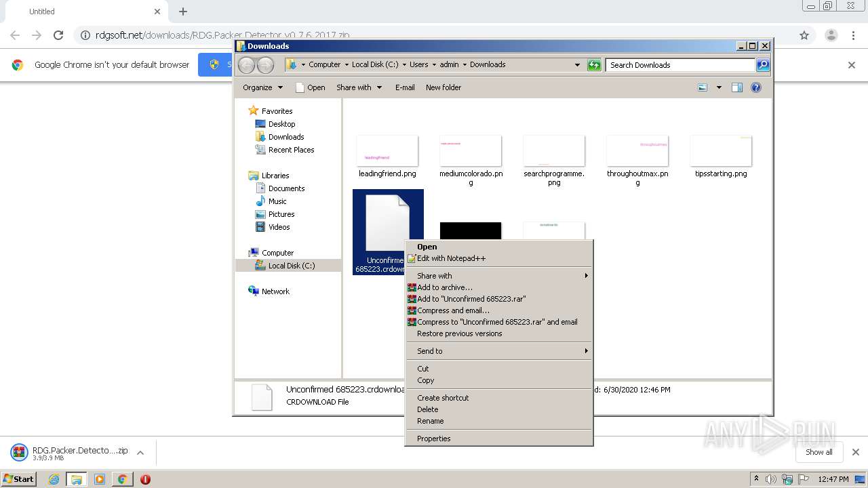
Task: Select Downloads in the navigation pane
Action: click(279, 137)
